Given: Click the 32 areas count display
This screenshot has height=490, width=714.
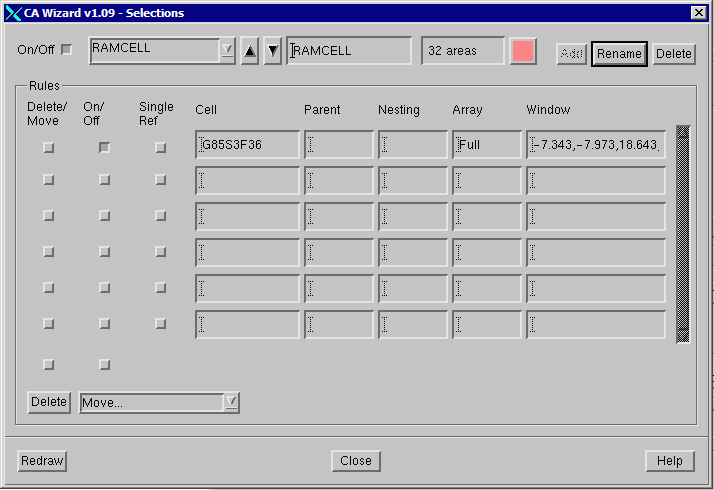Looking at the screenshot, I should click(x=463, y=51).
